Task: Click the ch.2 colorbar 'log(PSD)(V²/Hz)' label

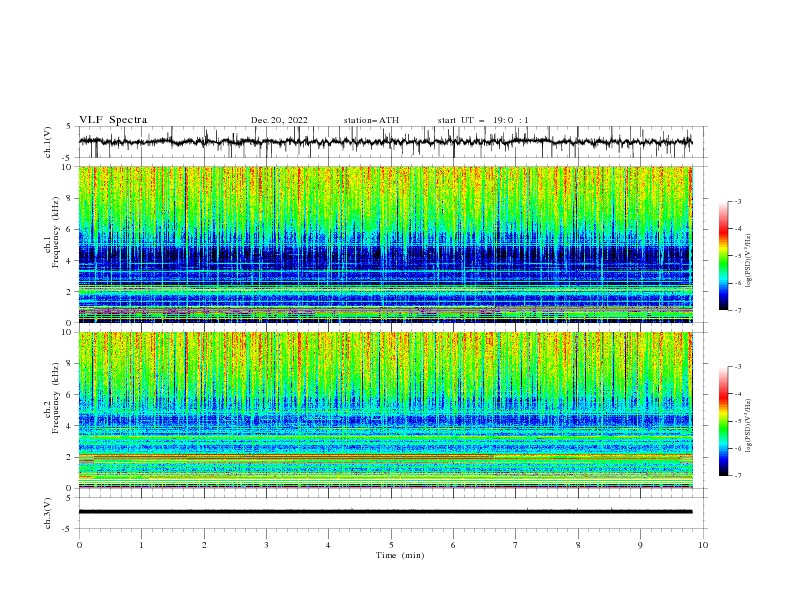Action: (x=749, y=426)
